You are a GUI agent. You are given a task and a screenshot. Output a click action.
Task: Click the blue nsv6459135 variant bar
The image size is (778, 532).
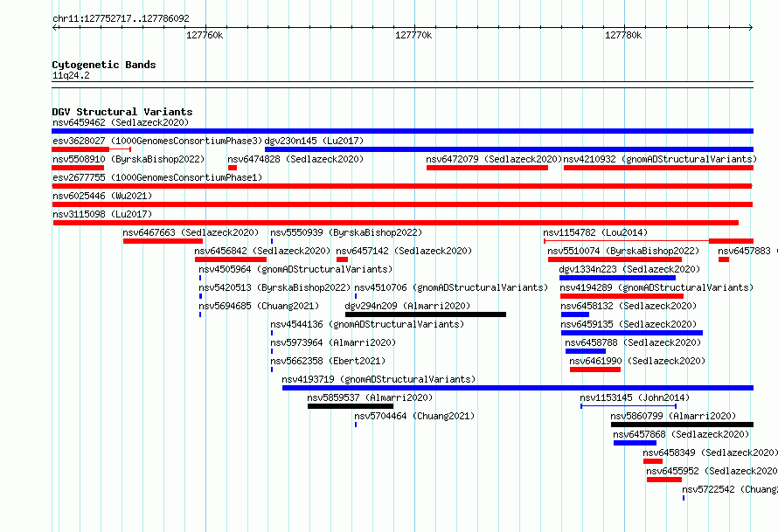632,333
